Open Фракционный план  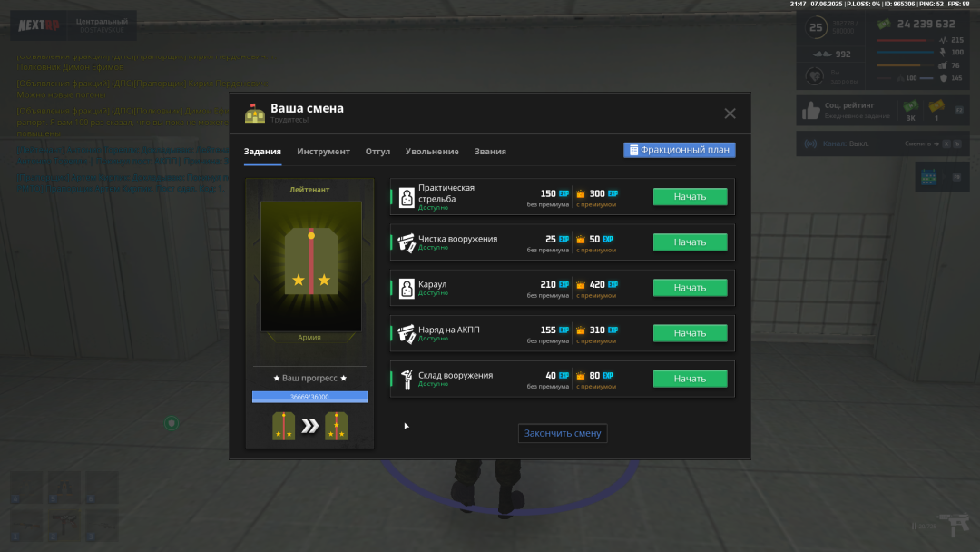click(680, 150)
